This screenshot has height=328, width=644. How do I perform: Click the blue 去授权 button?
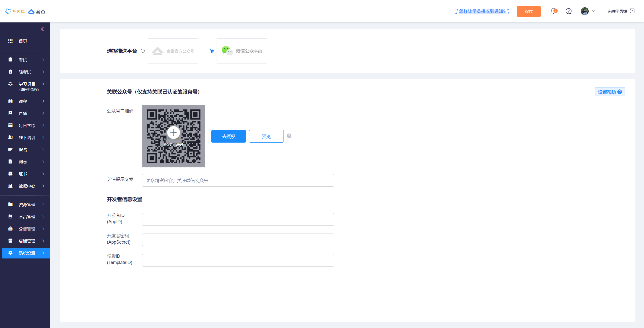(x=228, y=136)
